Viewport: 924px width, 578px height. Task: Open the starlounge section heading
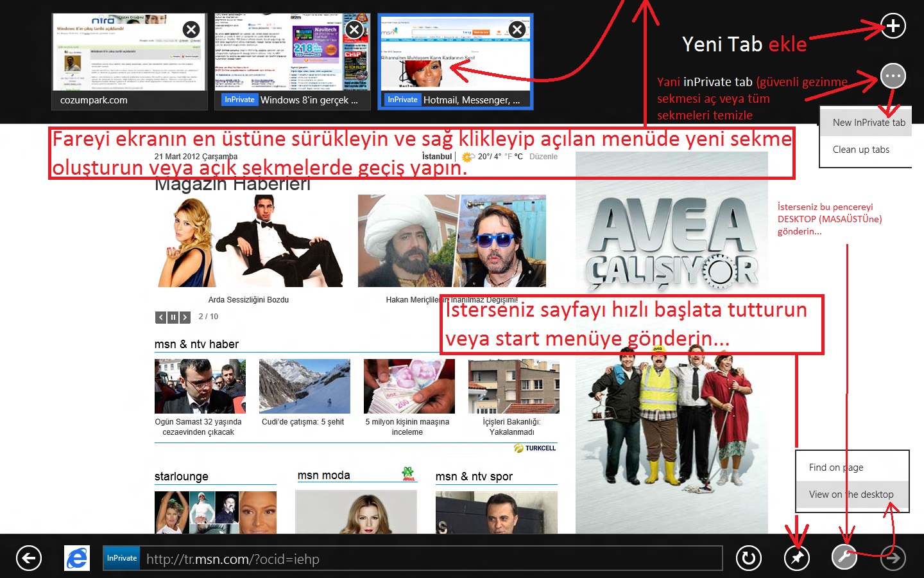[x=182, y=477]
